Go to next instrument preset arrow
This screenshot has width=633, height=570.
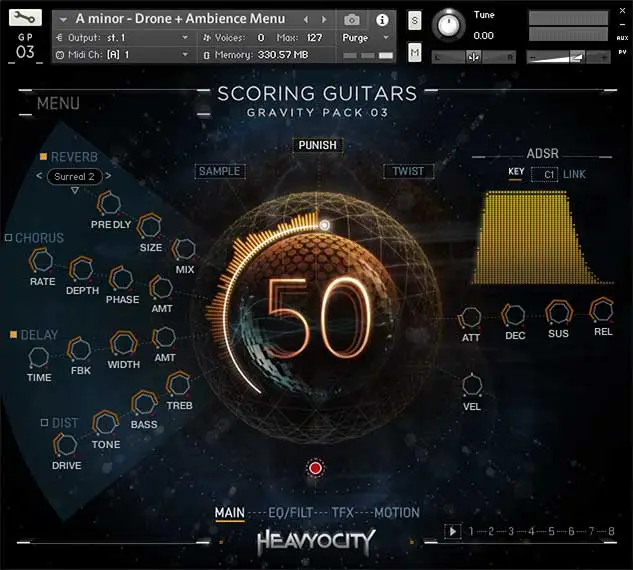click(x=324, y=19)
